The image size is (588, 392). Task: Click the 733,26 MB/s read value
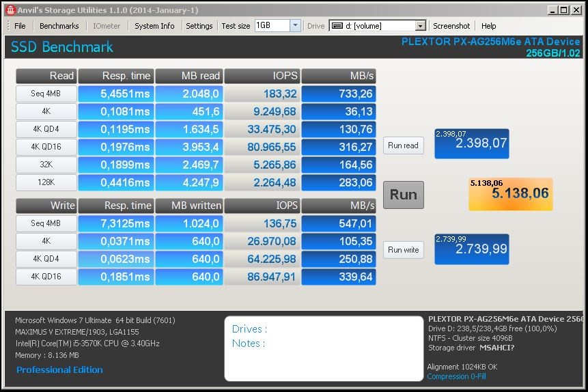tap(339, 94)
